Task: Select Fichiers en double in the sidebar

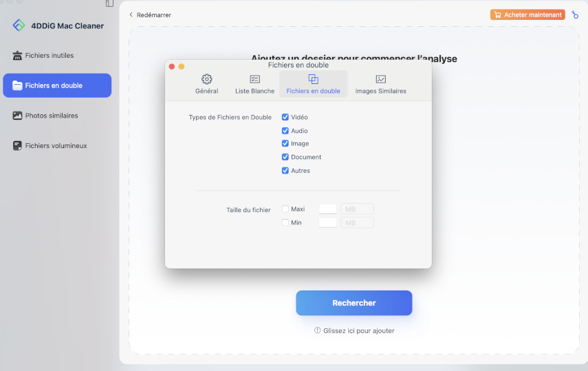Action: pos(57,85)
